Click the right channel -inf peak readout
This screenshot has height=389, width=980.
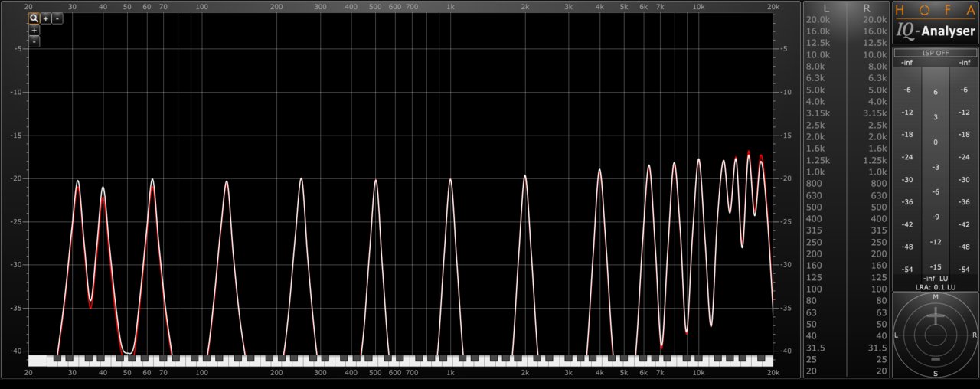[964, 63]
